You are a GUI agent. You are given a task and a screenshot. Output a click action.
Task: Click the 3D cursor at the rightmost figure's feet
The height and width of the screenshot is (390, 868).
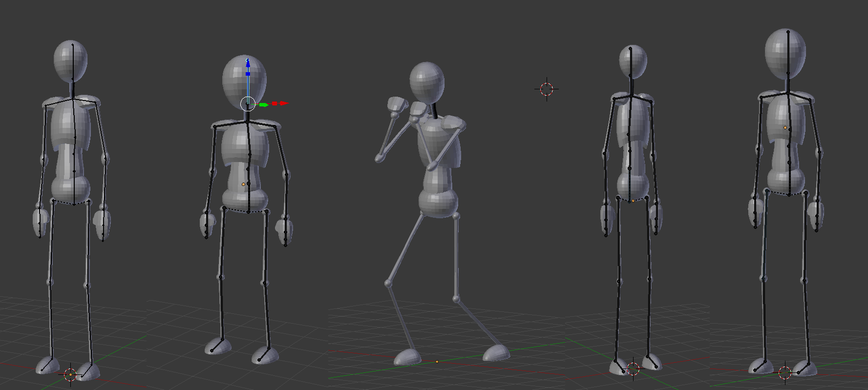(785, 373)
